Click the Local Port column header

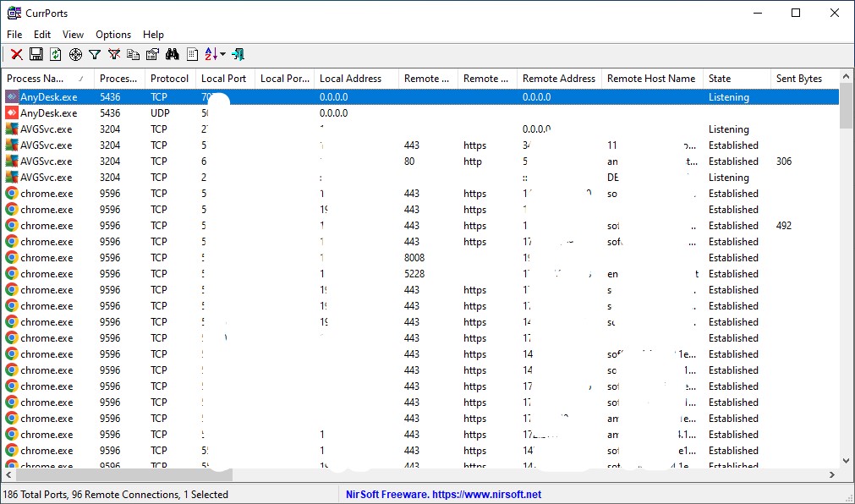pyautogui.click(x=225, y=79)
